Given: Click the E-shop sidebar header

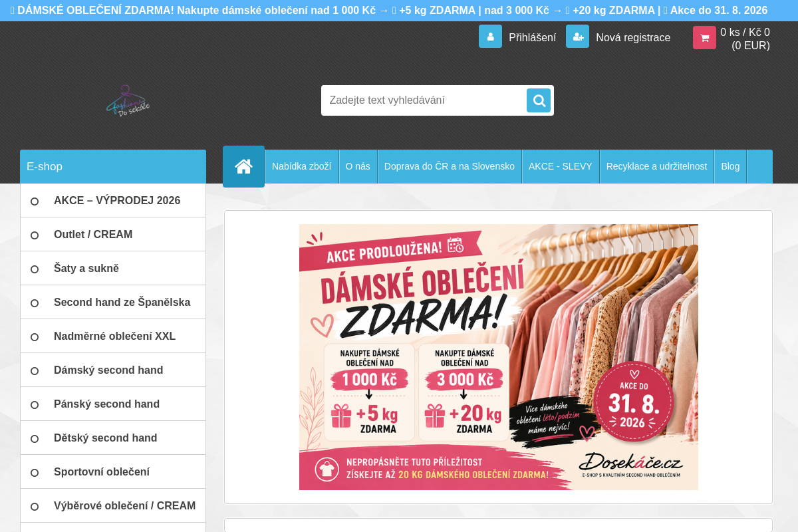Looking at the screenshot, I should pos(113,166).
